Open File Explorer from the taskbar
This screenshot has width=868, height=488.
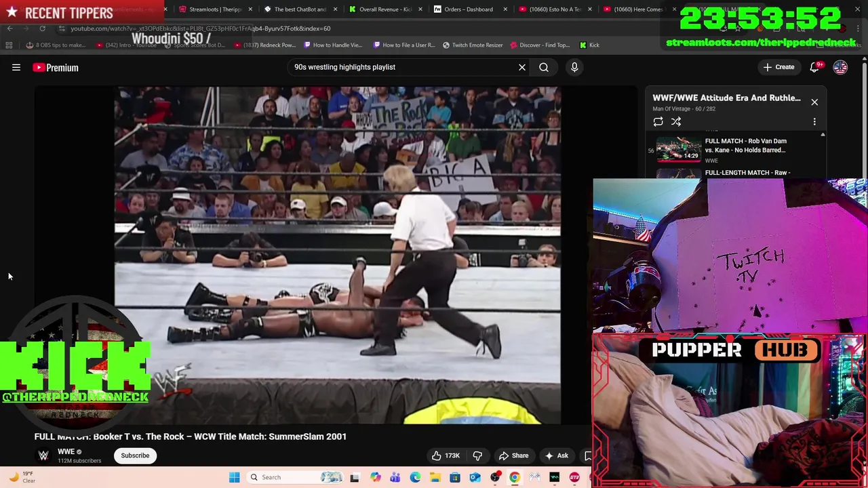435,477
